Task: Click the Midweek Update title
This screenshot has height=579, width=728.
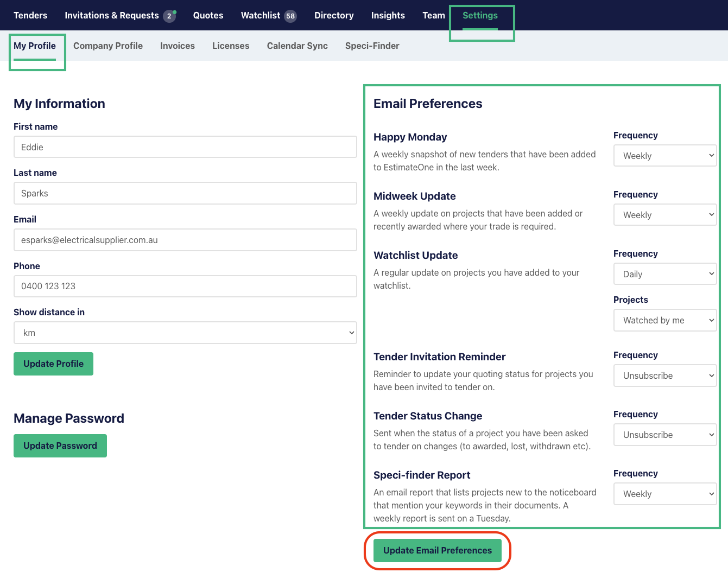Action: point(415,196)
